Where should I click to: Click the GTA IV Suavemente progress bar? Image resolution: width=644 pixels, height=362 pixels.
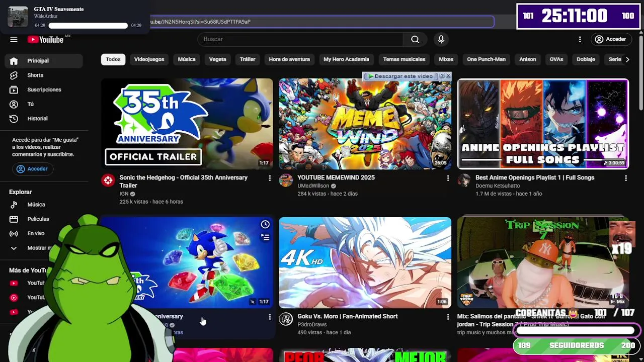point(88,26)
